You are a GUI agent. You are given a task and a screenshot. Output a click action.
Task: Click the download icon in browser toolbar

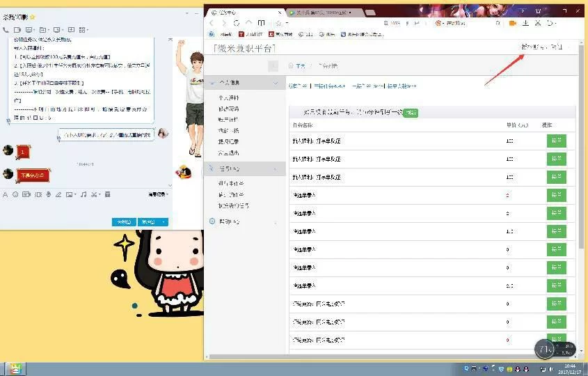[x=525, y=23]
